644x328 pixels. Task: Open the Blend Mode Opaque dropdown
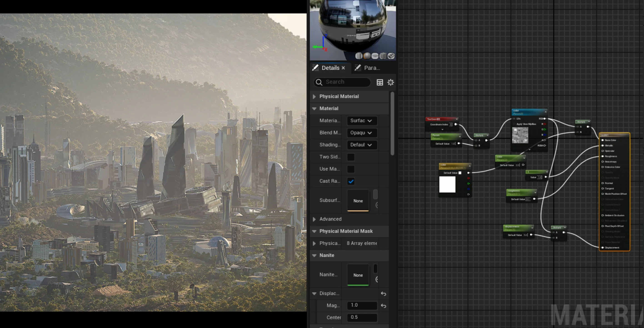(x=362, y=133)
